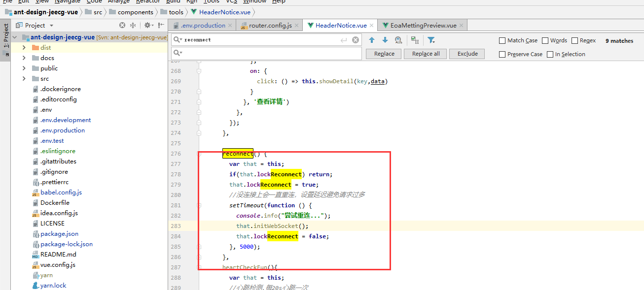Select Dockerfile in the project tree

[55, 203]
